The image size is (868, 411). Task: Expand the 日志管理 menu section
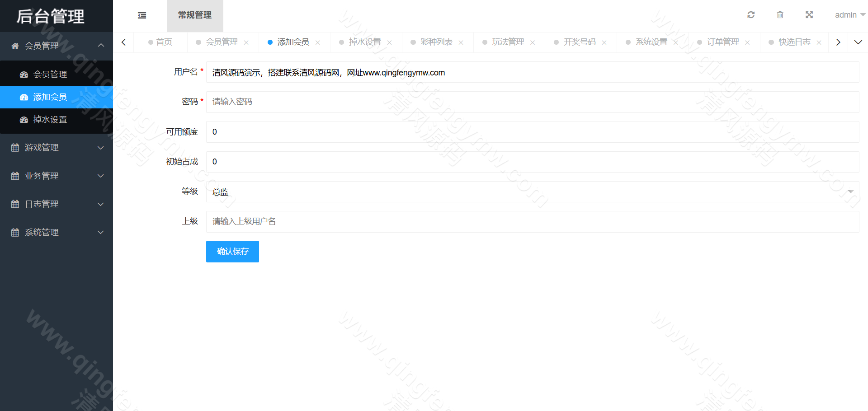(x=42, y=204)
